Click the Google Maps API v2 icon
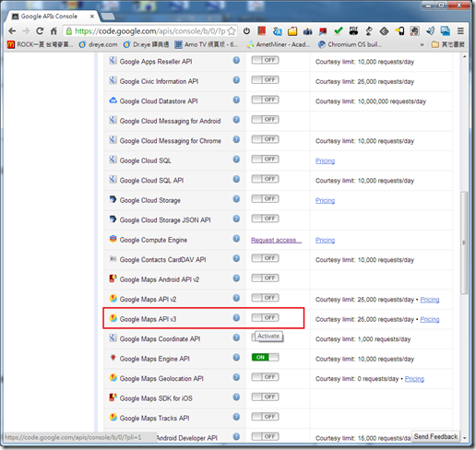This screenshot has height=450, width=476. coord(113,298)
